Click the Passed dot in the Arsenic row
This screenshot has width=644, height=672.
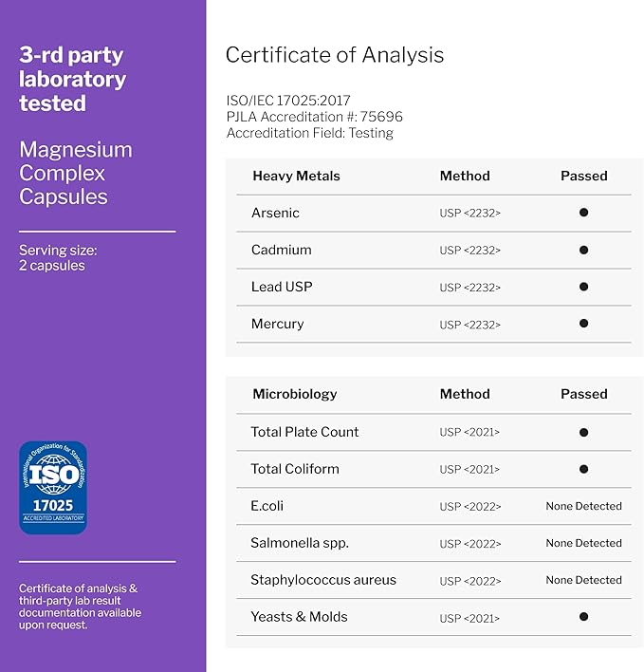click(583, 213)
